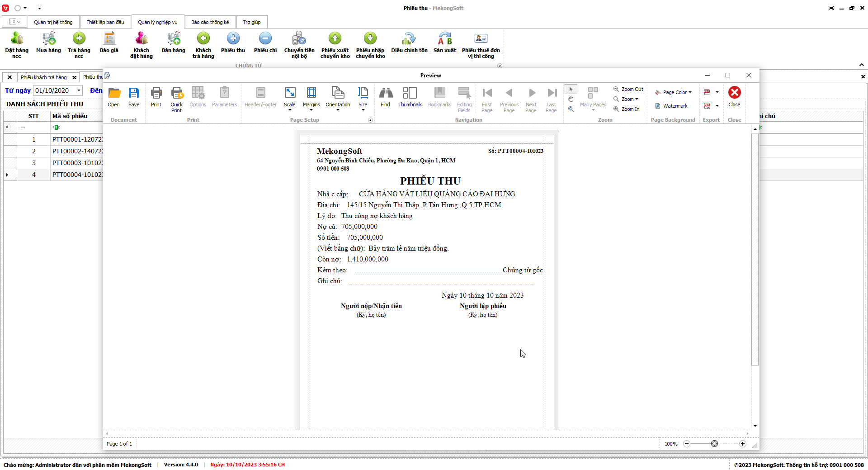Screen dimensions: 868x470
Task: Collapse the main ribbon arrow
Action: click(x=862, y=65)
